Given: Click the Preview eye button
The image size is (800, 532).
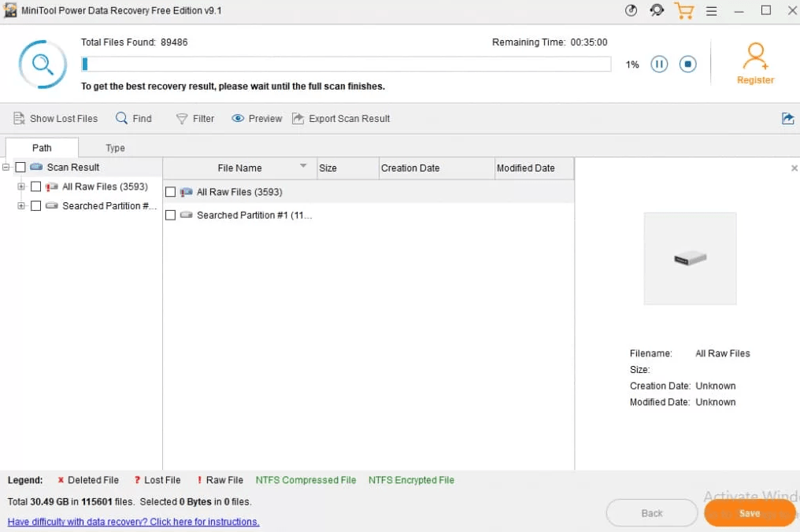Looking at the screenshot, I should coord(257,118).
